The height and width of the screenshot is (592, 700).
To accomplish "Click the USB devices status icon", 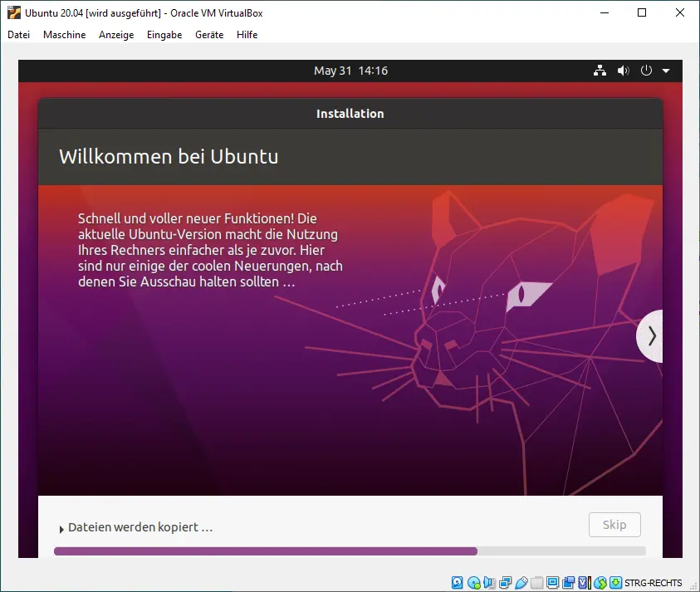I will coord(521,582).
